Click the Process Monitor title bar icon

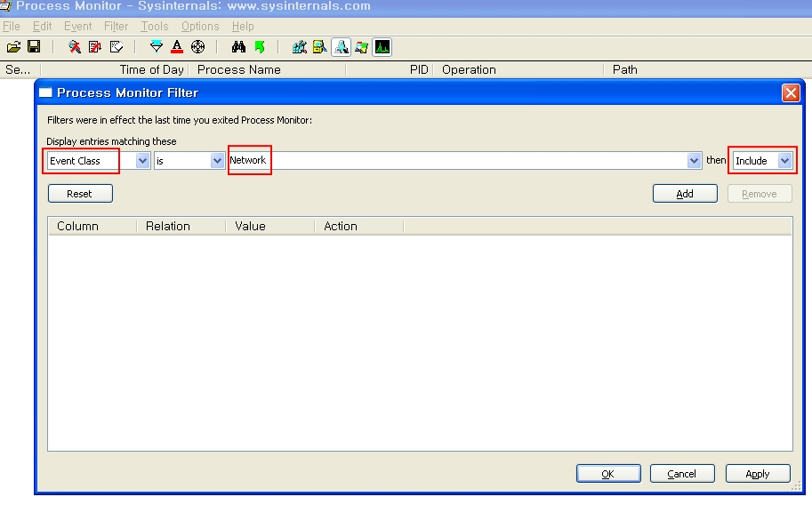(5, 5)
